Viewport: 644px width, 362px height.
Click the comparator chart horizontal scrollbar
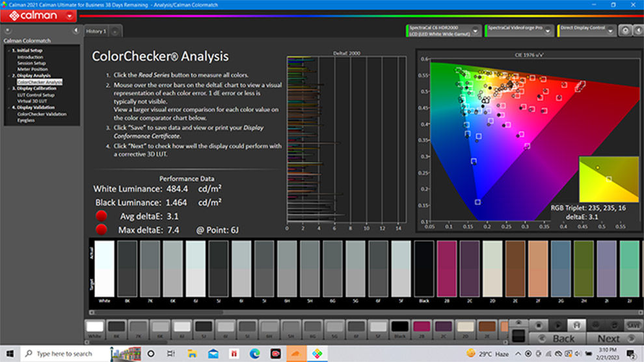[x=365, y=313]
